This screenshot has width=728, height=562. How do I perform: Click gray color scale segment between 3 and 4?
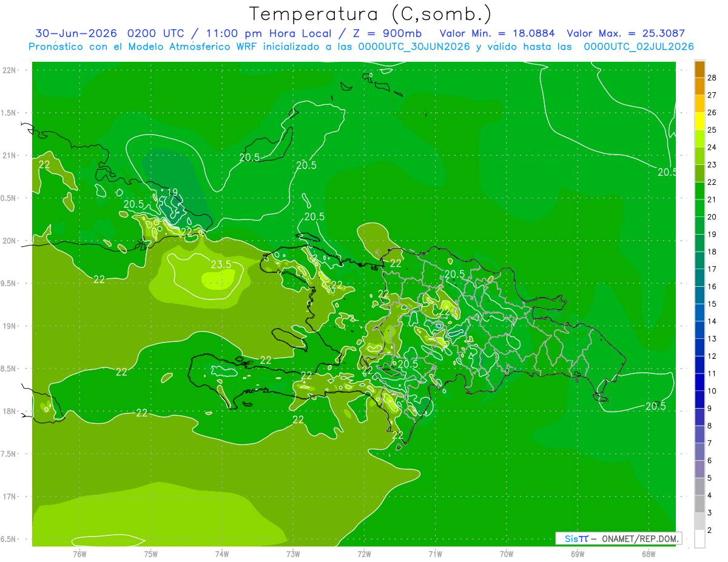699,504
